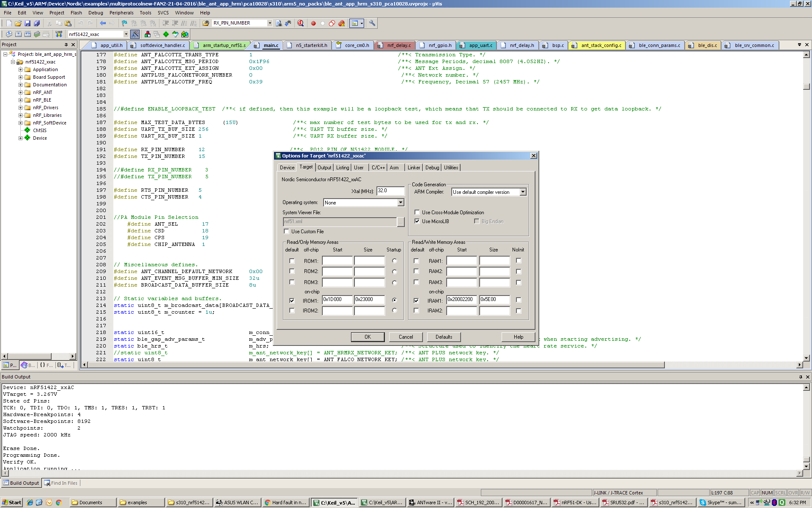Image resolution: width=812 pixels, height=508 pixels.
Task: Click Cancel in the Options dialog
Action: coord(406,337)
